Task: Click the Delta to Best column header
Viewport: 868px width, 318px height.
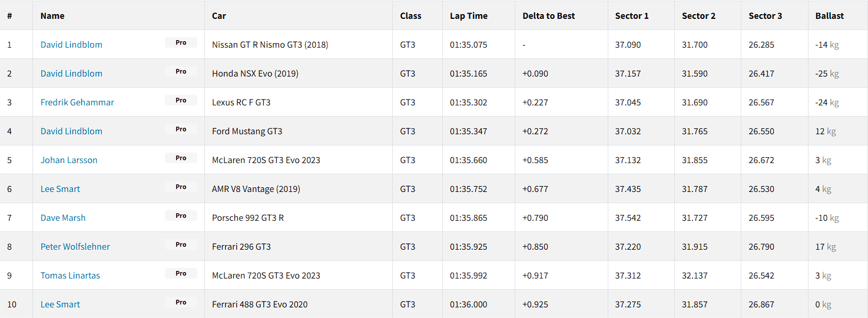Action: click(x=548, y=16)
